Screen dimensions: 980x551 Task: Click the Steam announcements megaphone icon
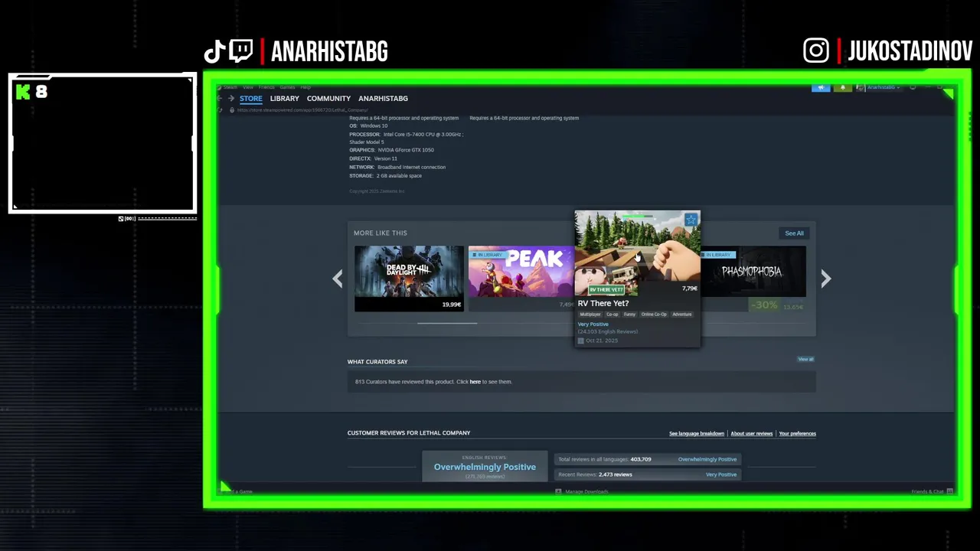click(821, 87)
